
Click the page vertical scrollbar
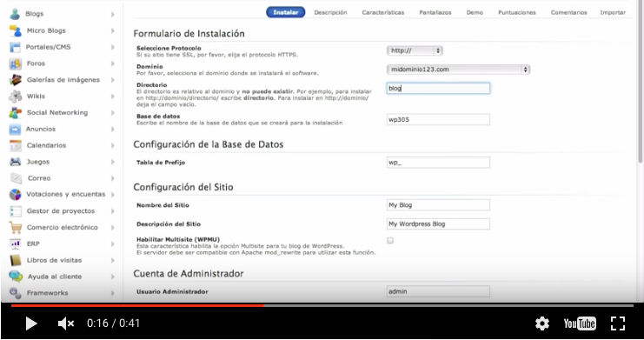pos(641,83)
